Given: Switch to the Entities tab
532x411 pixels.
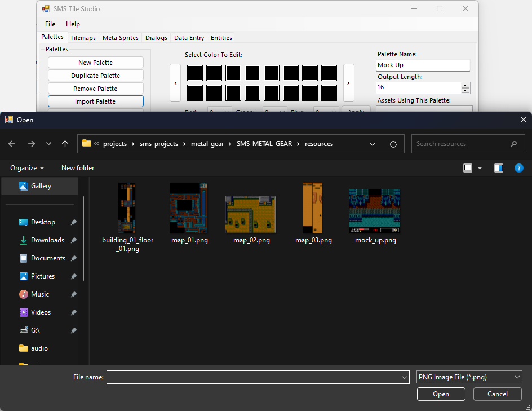Looking at the screenshot, I should (x=221, y=38).
